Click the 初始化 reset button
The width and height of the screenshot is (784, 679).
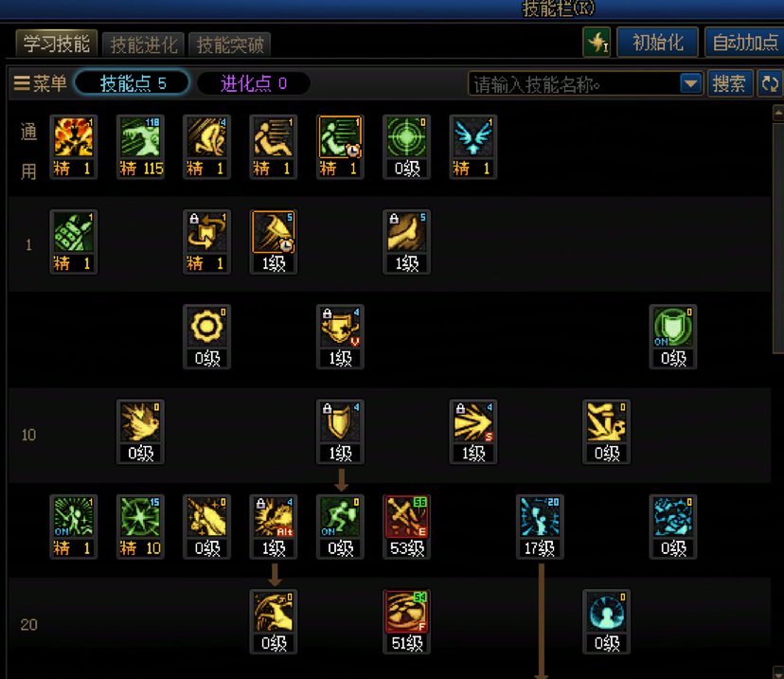[x=658, y=43]
